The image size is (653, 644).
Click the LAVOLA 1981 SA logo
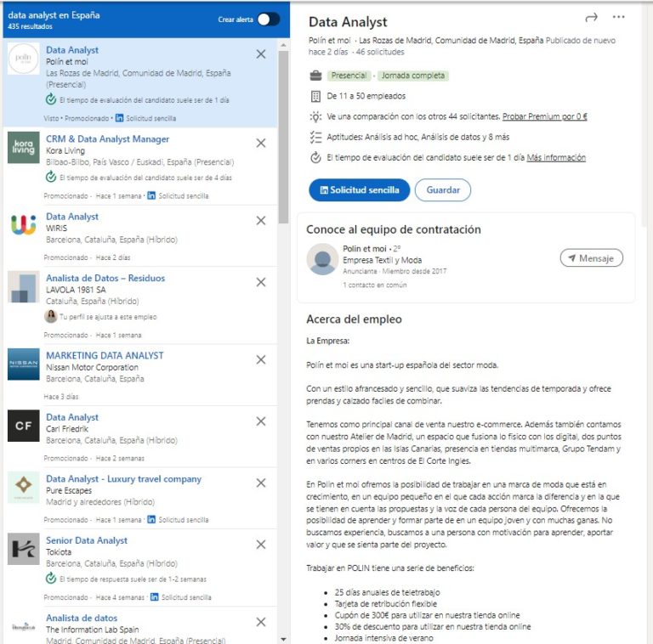pos(23,286)
